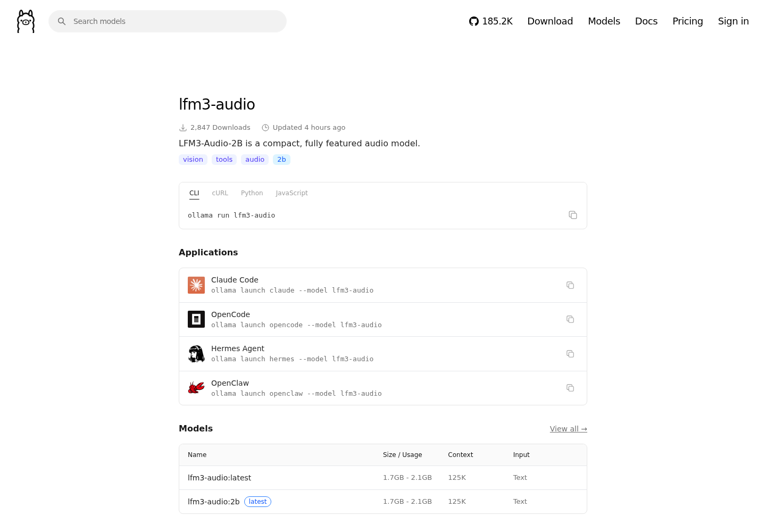Copy the OpenCode launch command
Viewport: 766px width, 532px height.
[x=570, y=319]
